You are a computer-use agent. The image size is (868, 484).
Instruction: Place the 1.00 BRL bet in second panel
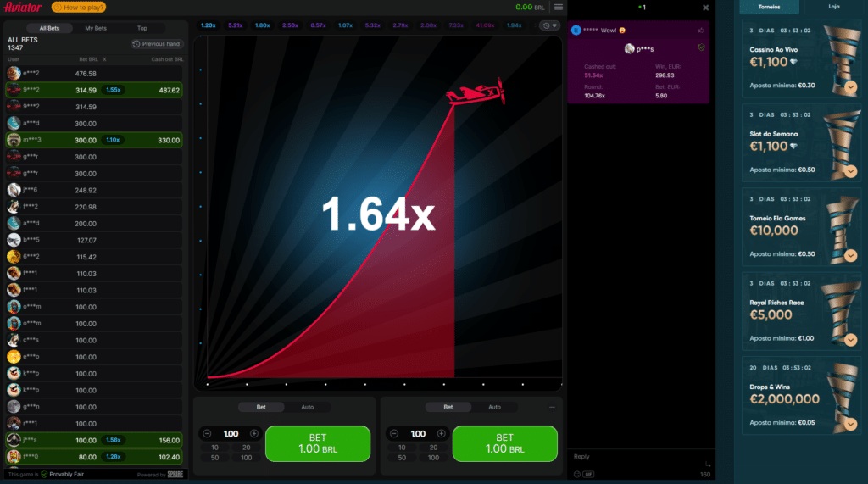click(505, 443)
